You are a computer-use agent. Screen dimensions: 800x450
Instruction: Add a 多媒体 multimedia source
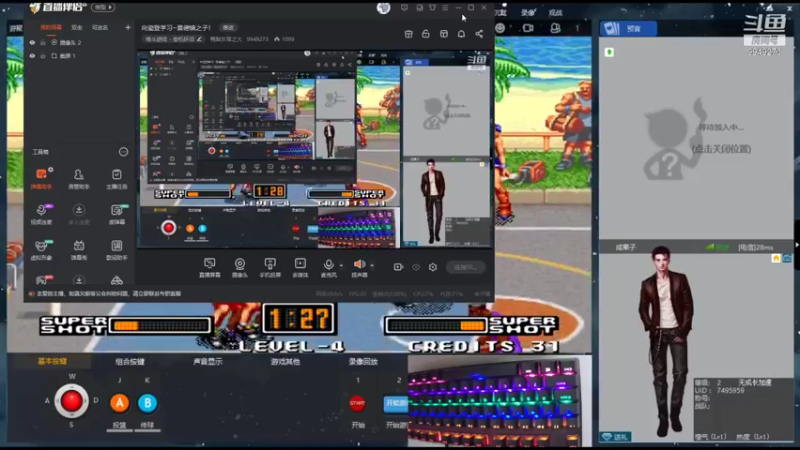pyautogui.click(x=300, y=267)
